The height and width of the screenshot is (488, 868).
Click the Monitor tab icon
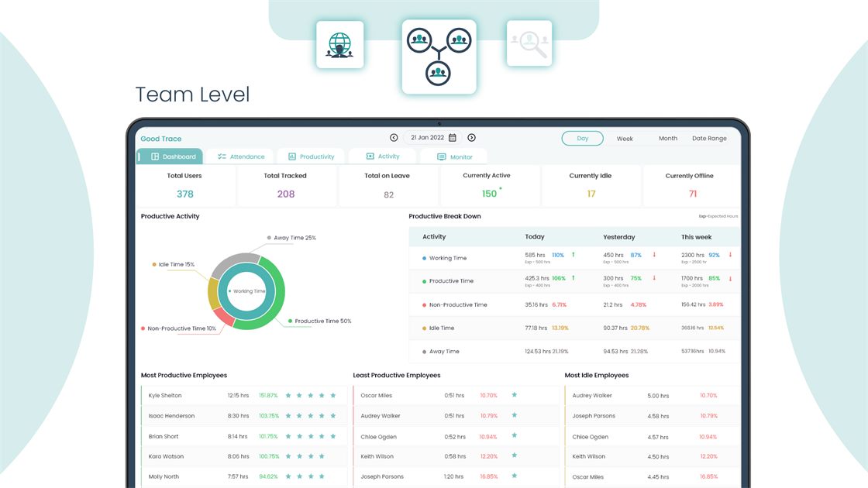tap(441, 157)
